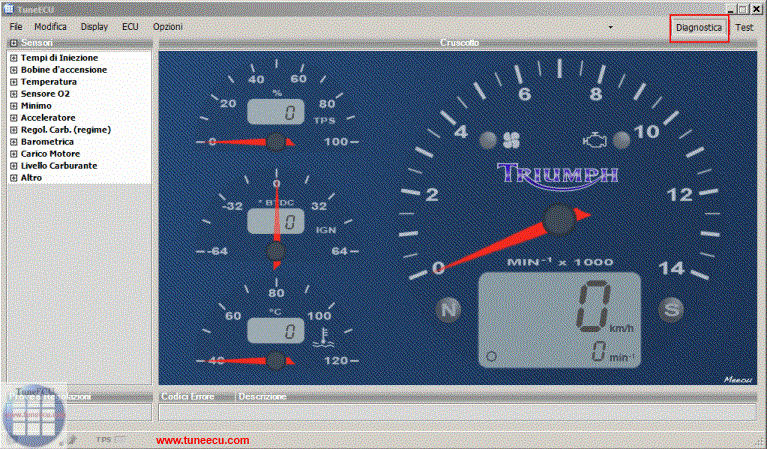Open the Display menu
Screen dimensions: 767x449
94,26
